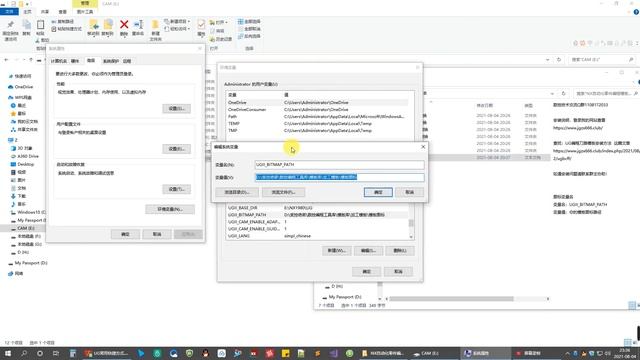640x360 pixels.
Task: Open the New item dropdown in ribbon
Action: point(177,21)
